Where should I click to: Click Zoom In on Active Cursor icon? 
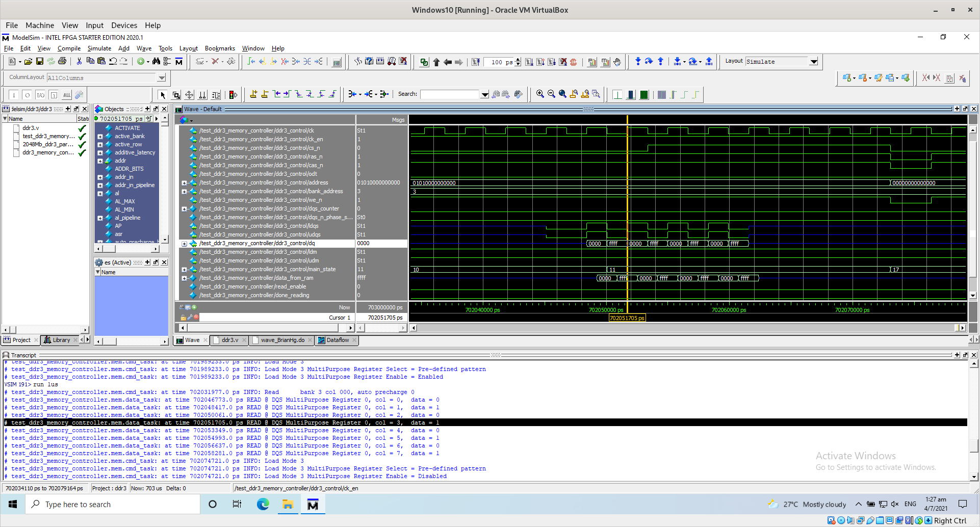574,94
